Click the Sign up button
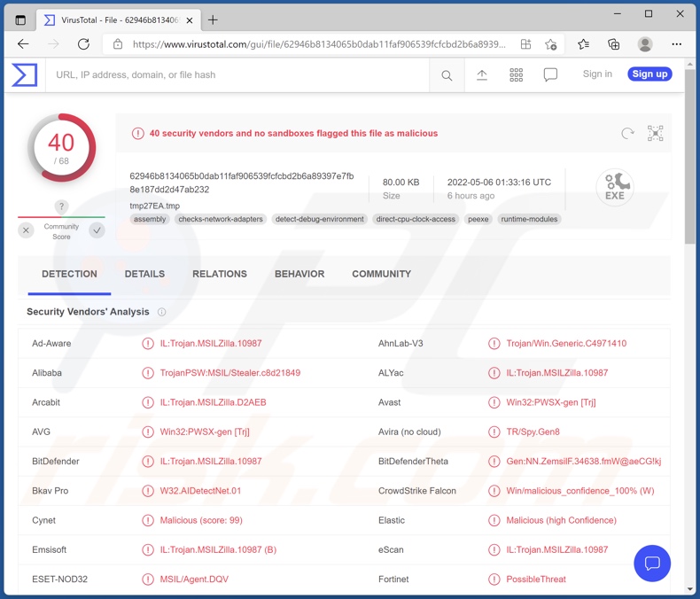This screenshot has height=599, width=700. point(649,74)
